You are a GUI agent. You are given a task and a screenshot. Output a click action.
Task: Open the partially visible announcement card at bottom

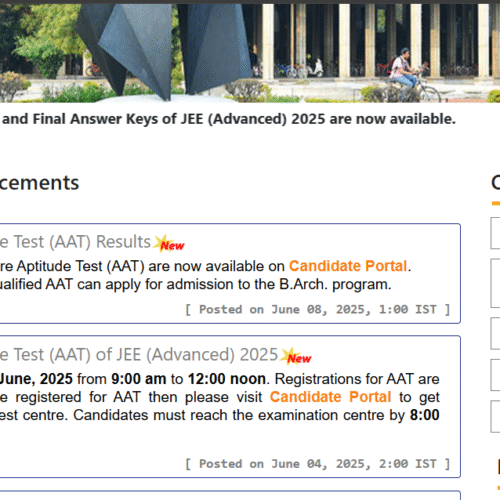coord(230,495)
